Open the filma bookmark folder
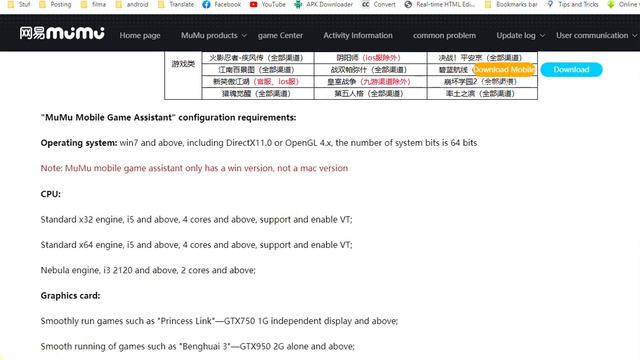Viewport: 640px width, 360px height. pyautogui.click(x=93, y=4)
